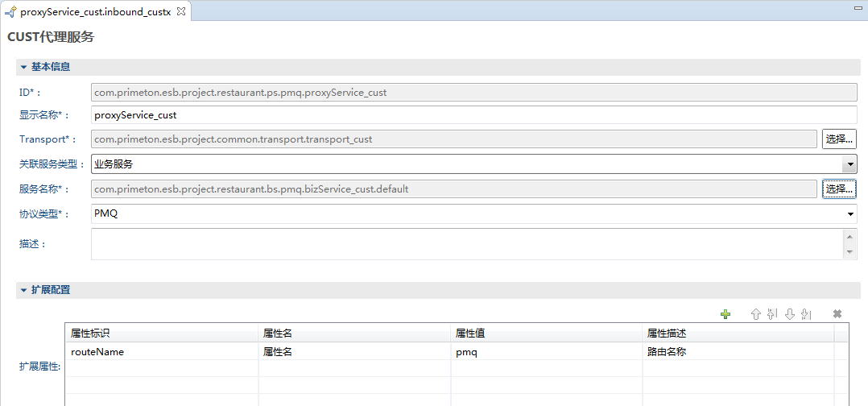This screenshot has width=868, height=406.
Task: Click 选择... button next to Transport field
Action: [x=838, y=139]
